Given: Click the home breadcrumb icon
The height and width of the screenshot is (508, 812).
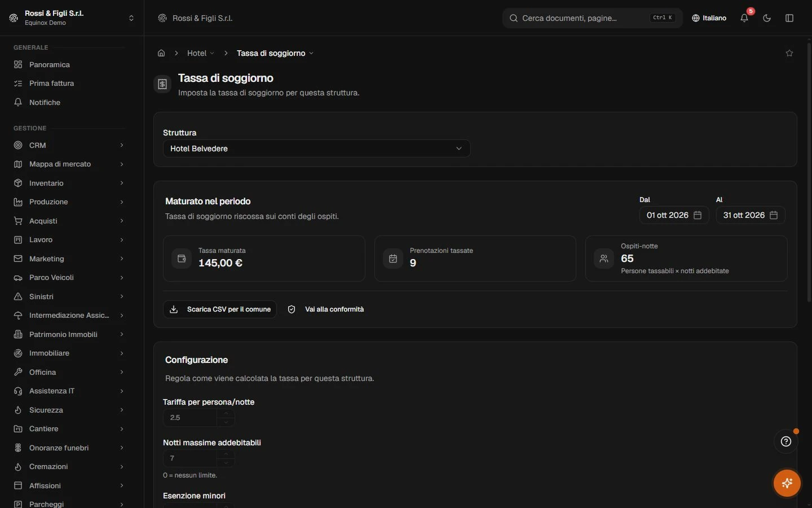Looking at the screenshot, I should click(x=161, y=53).
